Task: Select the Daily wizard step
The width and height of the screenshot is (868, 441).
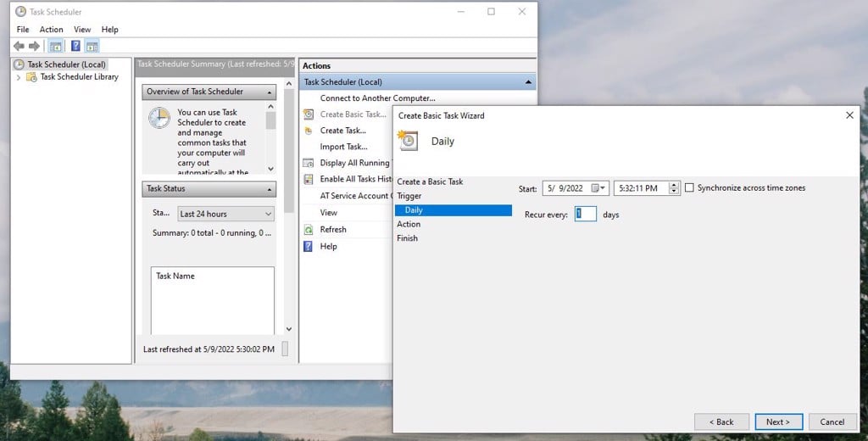Action: [453, 210]
